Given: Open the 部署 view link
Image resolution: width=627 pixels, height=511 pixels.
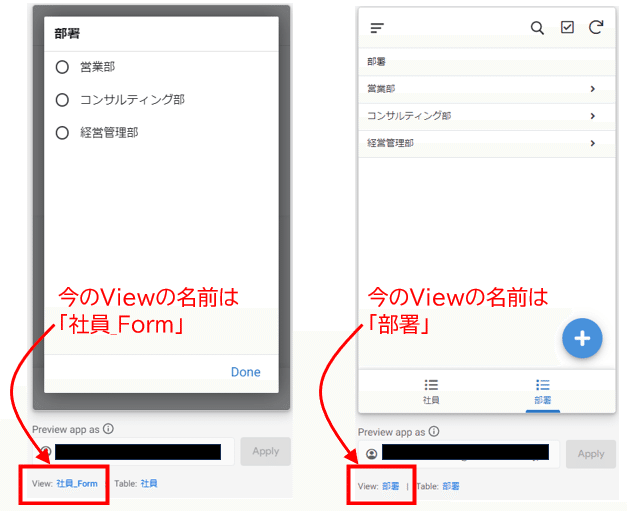Looking at the screenshot, I should [391, 486].
